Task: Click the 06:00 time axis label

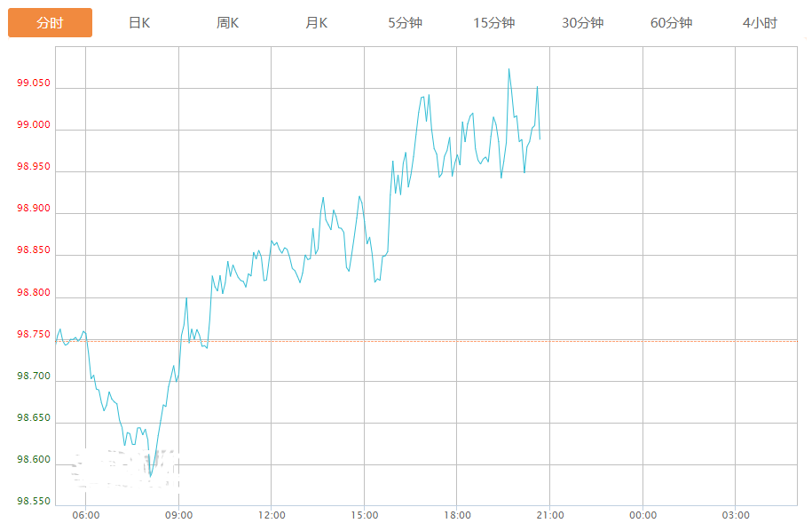Action: [85, 516]
